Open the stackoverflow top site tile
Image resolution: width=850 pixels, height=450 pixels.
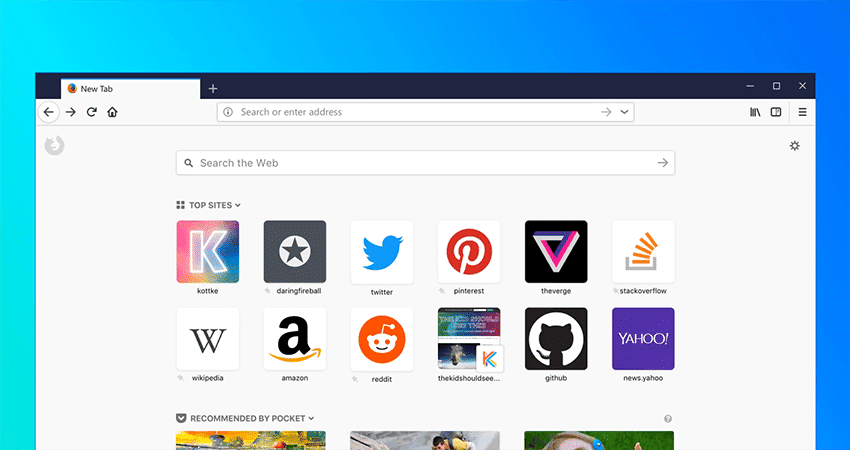coord(643,252)
